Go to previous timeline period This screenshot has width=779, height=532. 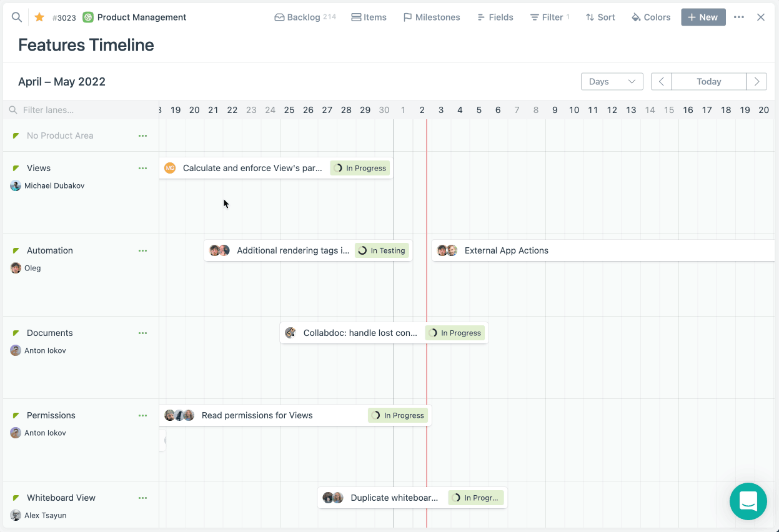[662, 82]
